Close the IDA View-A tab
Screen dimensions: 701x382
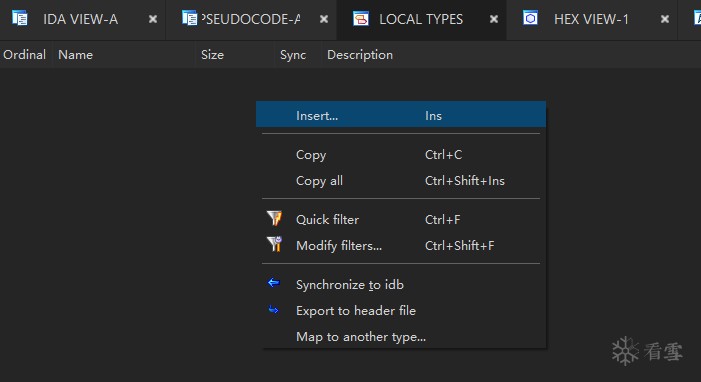click(x=153, y=19)
